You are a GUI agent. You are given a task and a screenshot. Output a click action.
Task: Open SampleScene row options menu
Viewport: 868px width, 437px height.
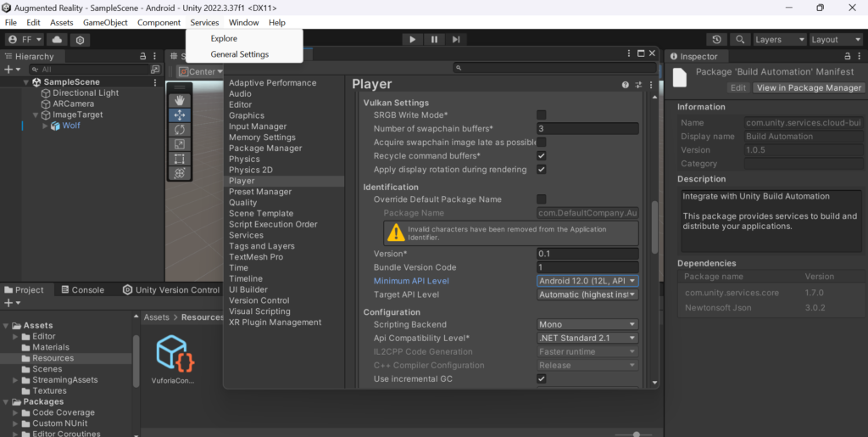(155, 82)
